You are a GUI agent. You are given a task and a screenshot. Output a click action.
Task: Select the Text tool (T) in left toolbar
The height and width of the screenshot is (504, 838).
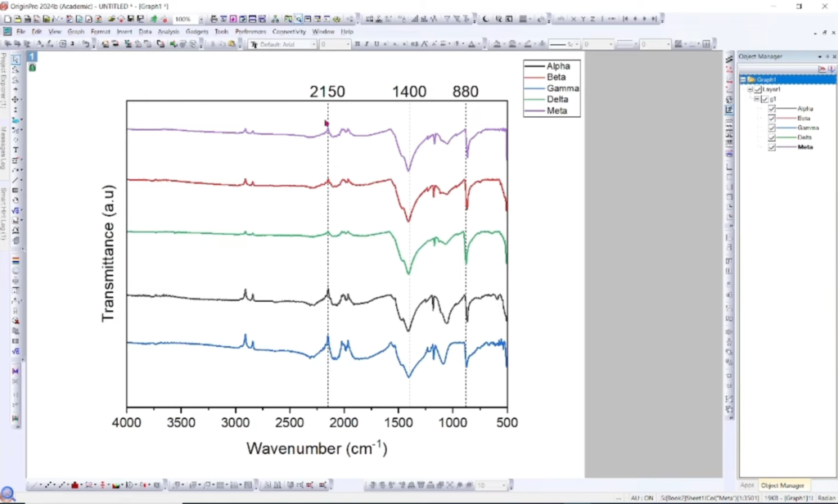16,150
